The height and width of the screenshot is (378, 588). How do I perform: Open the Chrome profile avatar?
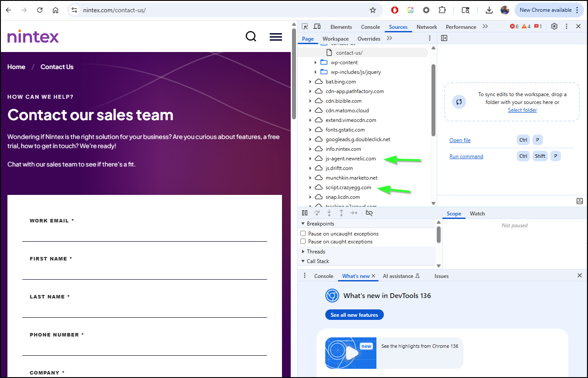point(505,10)
